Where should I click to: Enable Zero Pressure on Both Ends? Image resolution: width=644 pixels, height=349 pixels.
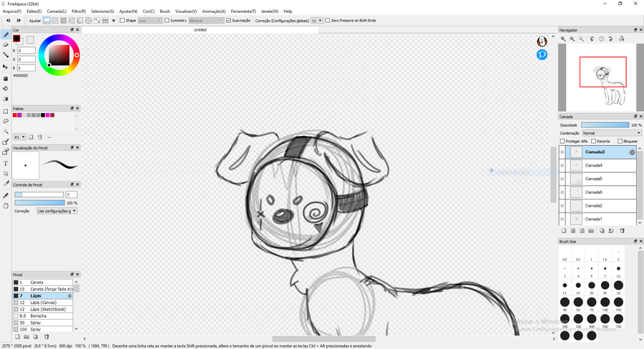point(327,21)
